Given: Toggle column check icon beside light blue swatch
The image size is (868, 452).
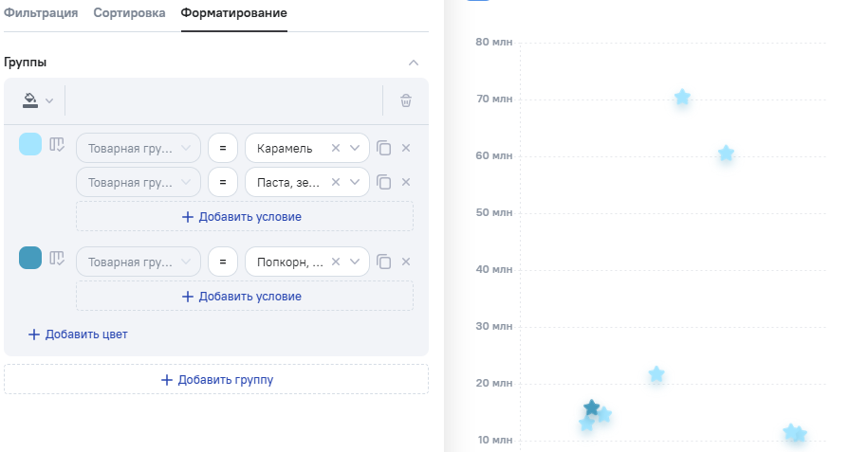Looking at the screenshot, I should pos(58,145).
